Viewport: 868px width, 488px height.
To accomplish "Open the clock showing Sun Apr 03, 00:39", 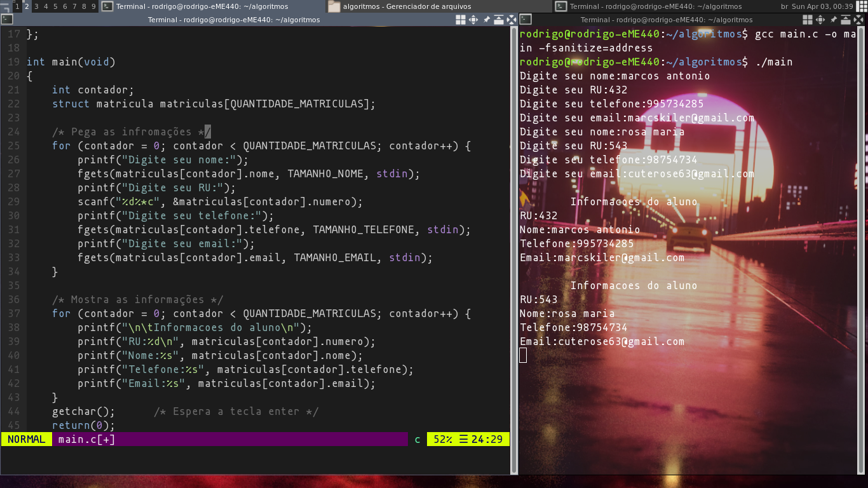I will [x=822, y=6].
